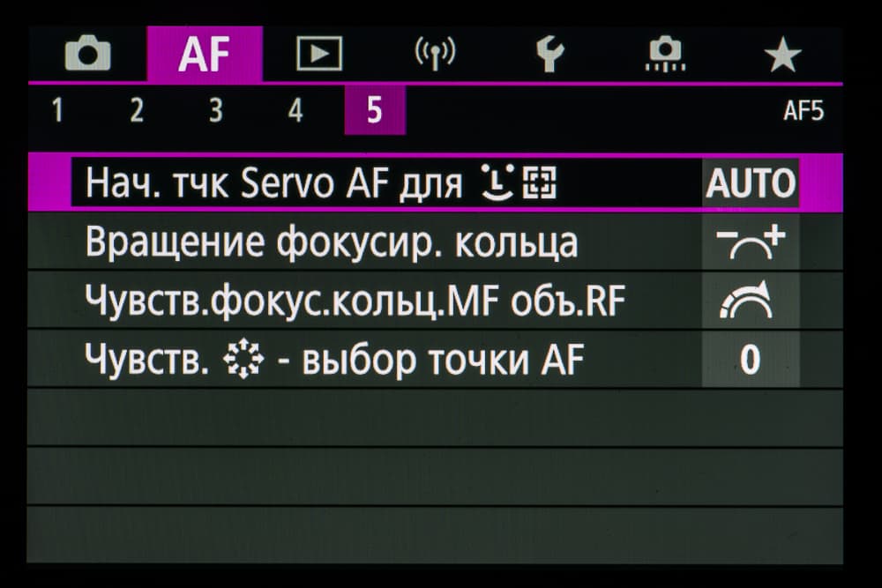Change the AF point sensitivity value 0
Image resolution: width=882 pixels, height=588 pixels.
coord(751,360)
